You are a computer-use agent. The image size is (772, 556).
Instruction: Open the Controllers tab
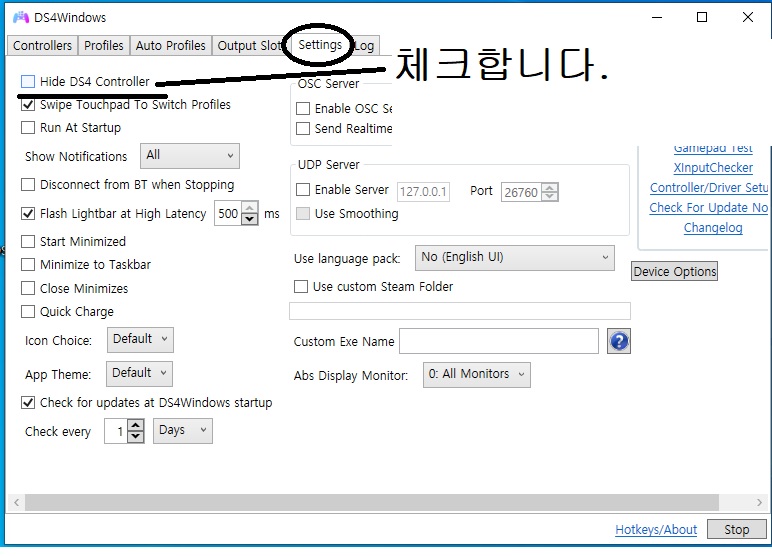click(42, 45)
